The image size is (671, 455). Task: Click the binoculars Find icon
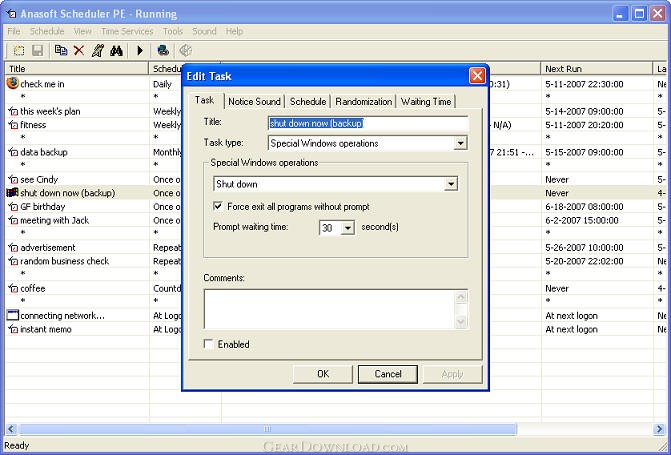pyautogui.click(x=116, y=51)
